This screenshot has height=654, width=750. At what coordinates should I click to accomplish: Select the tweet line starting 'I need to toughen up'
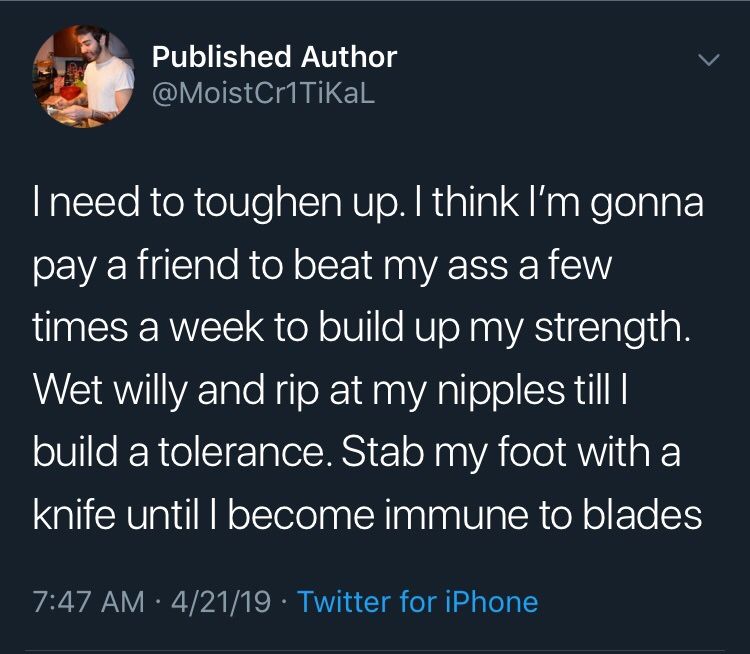coord(368,203)
